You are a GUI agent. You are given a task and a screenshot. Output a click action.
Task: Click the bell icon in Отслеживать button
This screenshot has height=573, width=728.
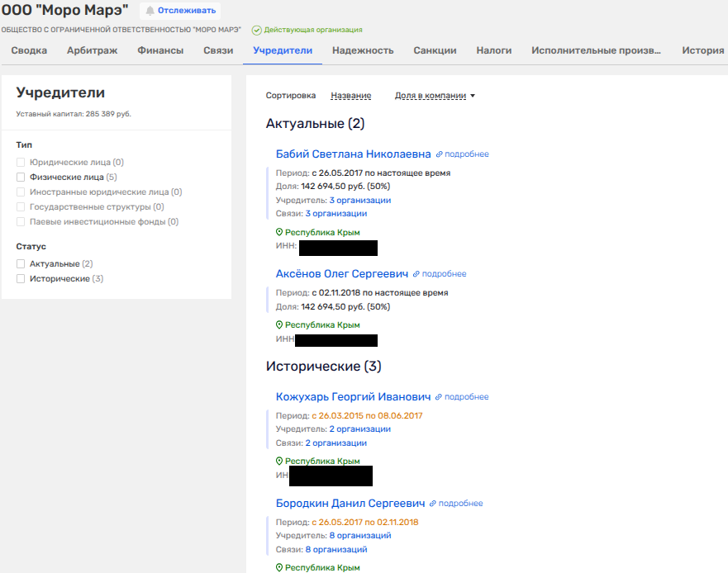pos(150,11)
